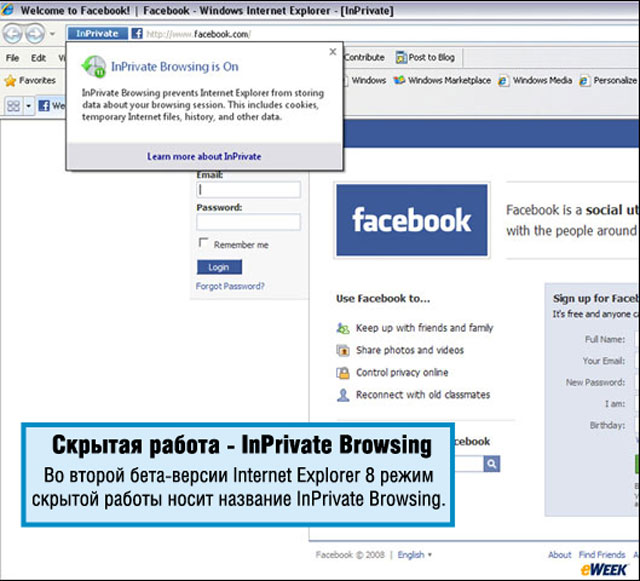This screenshot has width=640, height=581.
Task: Click the Favorites star icon
Action: [x=10, y=80]
